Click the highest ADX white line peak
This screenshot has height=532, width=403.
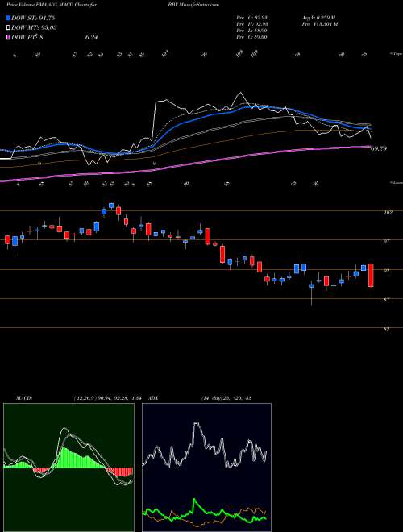pos(196,424)
